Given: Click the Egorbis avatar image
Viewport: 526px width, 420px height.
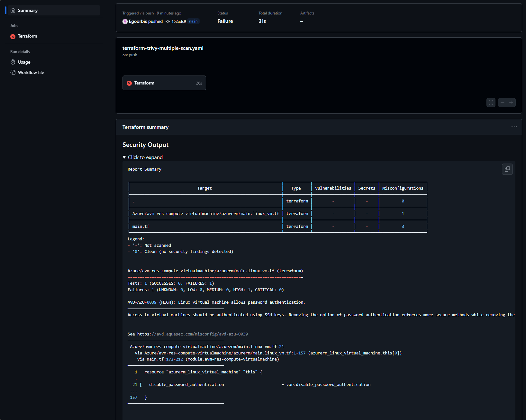Looking at the screenshot, I should [125, 22].
